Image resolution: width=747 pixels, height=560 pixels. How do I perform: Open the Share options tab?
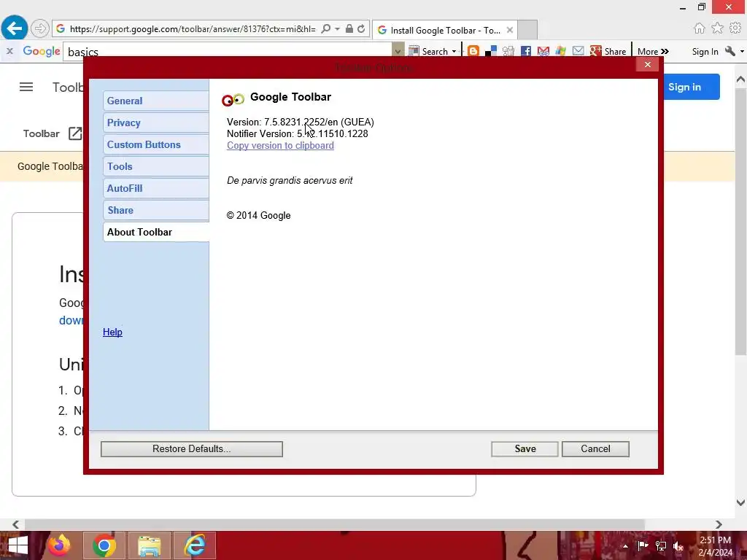pos(156,211)
